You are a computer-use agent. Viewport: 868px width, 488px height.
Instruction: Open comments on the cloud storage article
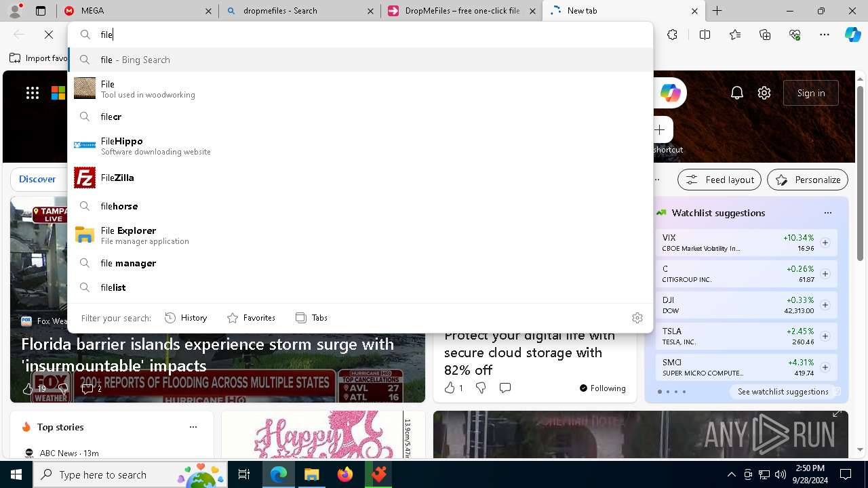pos(505,388)
